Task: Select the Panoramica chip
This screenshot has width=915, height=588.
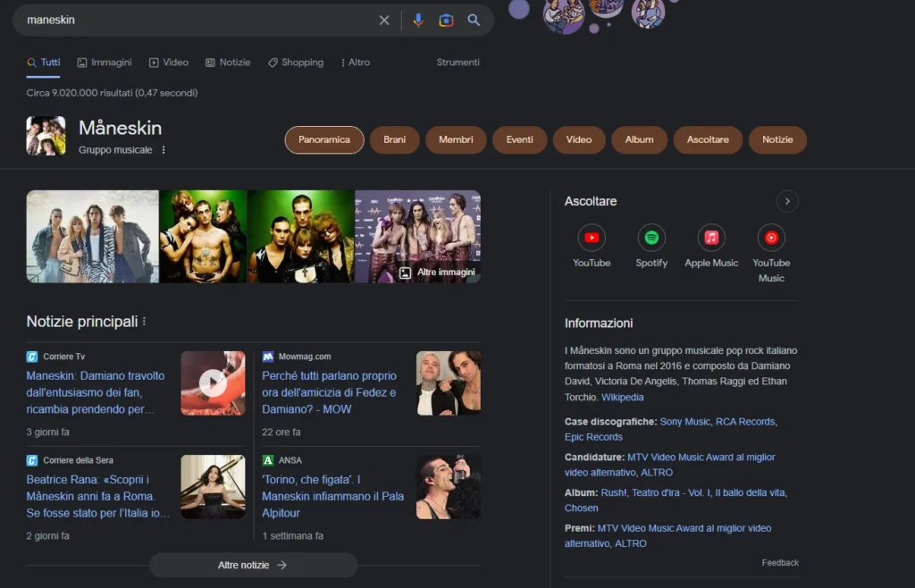Action: pos(324,140)
